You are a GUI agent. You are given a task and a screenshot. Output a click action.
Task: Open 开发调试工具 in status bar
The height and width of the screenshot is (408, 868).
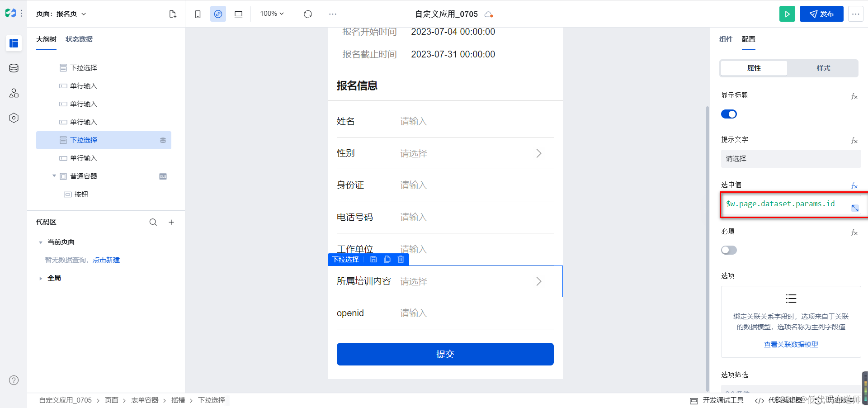[717, 400]
